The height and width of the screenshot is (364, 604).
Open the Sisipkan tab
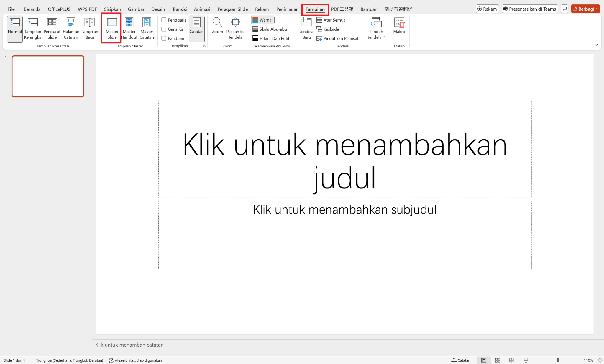pos(112,9)
